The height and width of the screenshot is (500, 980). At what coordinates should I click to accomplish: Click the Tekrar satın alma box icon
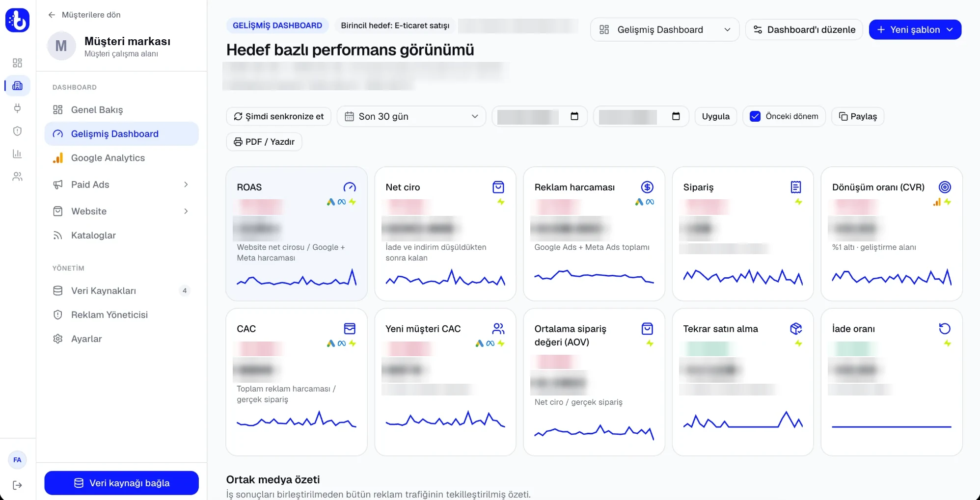(x=796, y=328)
